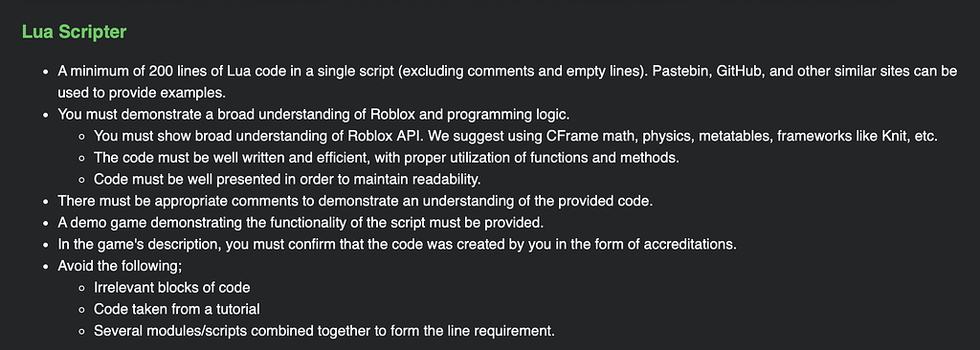This screenshot has width=980, height=350.
Task: Click the 'maintain readability' sub-bullet
Action: coord(287,180)
